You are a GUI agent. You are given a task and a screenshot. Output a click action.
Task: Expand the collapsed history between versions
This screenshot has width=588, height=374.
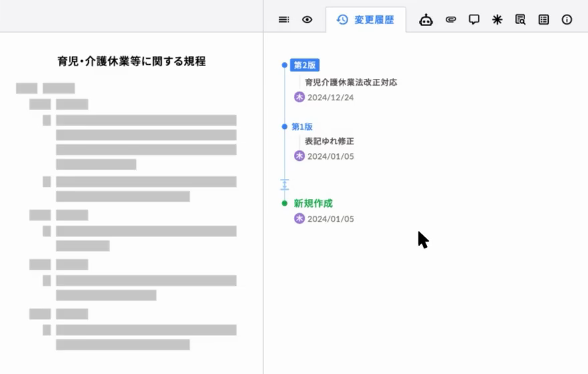coord(285,184)
